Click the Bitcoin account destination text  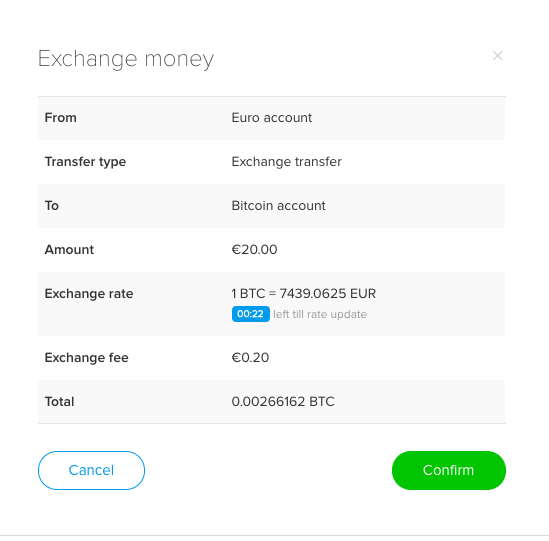tap(278, 206)
